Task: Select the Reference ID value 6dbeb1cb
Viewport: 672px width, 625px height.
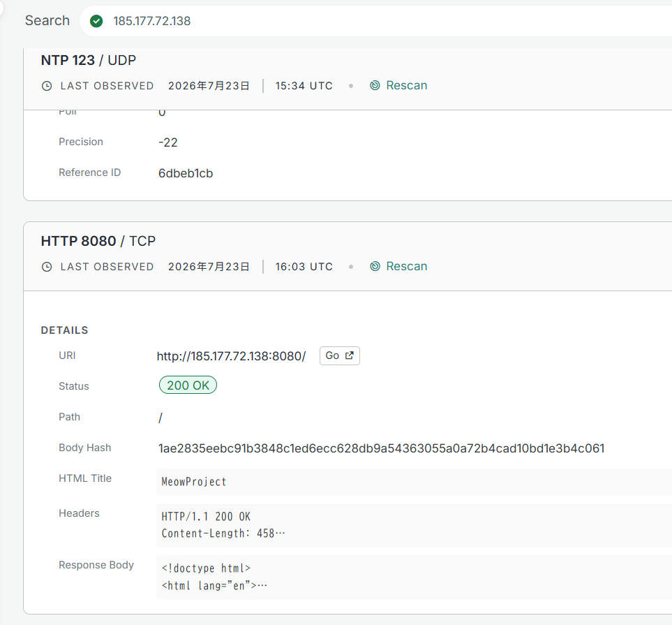Action: coord(186,173)
